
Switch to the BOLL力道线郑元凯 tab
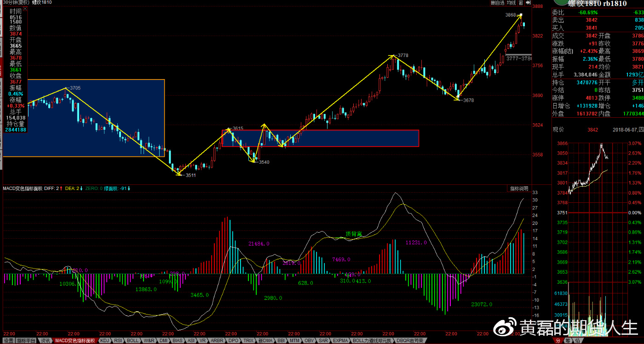click(x=372, y=341)
